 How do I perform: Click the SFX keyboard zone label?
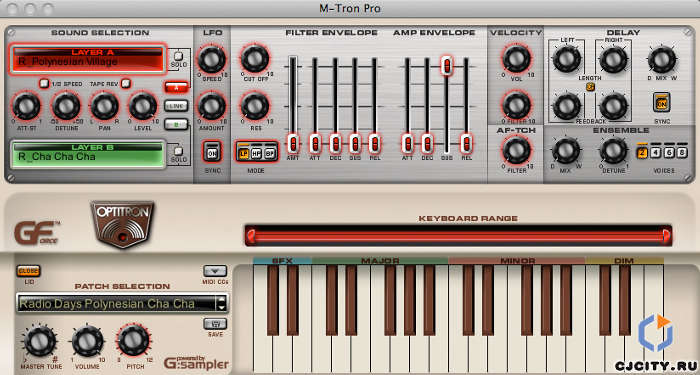[x=283, y=261]
